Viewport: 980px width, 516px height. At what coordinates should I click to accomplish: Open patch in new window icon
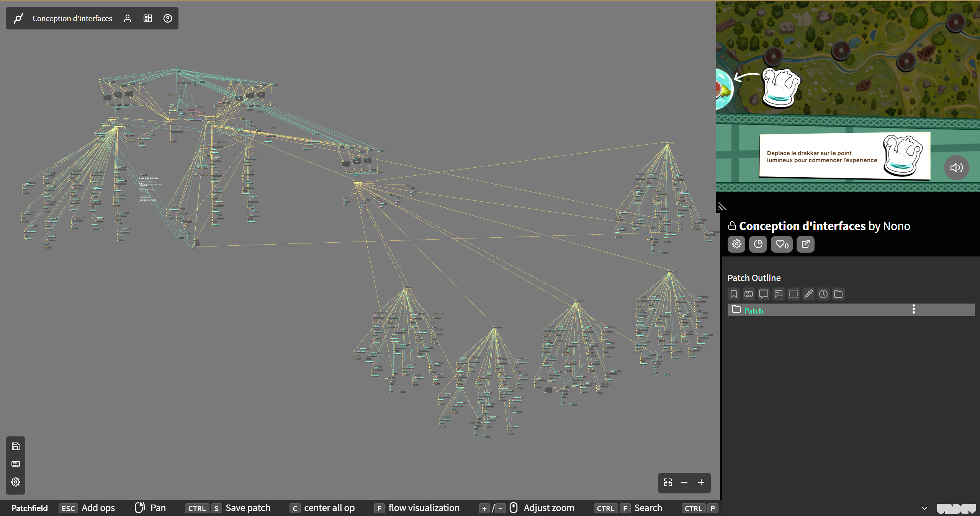pos(805,244)
